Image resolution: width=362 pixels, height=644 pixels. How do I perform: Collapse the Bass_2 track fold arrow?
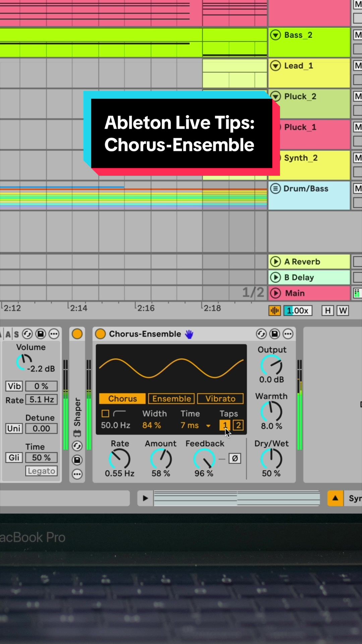276,35
